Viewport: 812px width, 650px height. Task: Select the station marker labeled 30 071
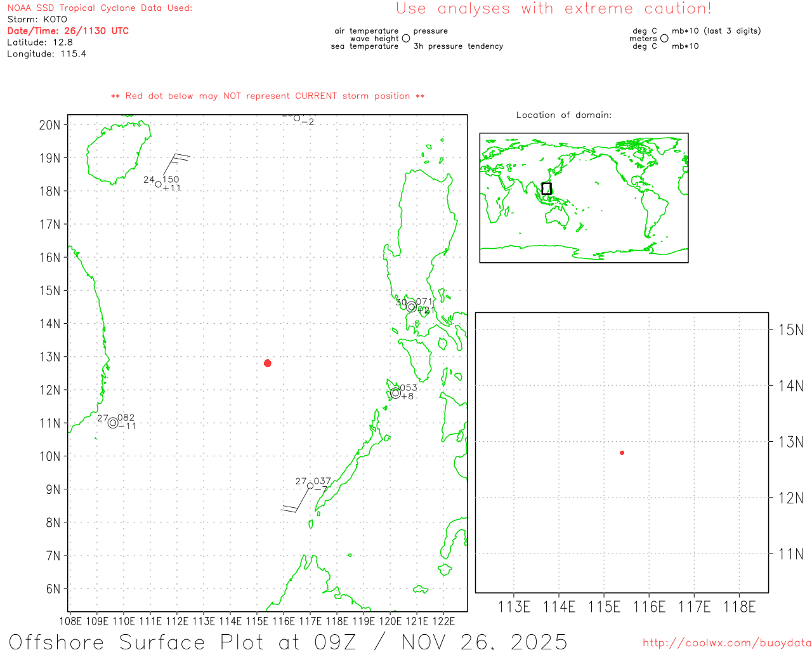click(412, 307)
